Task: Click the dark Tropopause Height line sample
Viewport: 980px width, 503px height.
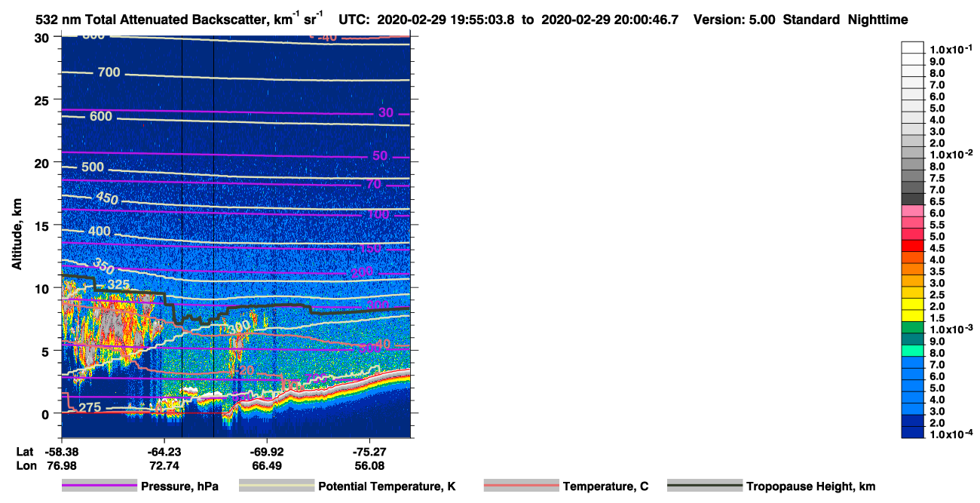Action: click(x=705, y=486)
